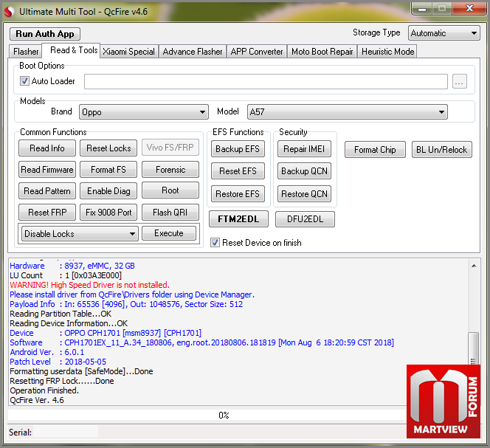Click the Reset Locks button
Image resolution: width=490 pixels, height=448 pixels.
click(x=108, y=148)
